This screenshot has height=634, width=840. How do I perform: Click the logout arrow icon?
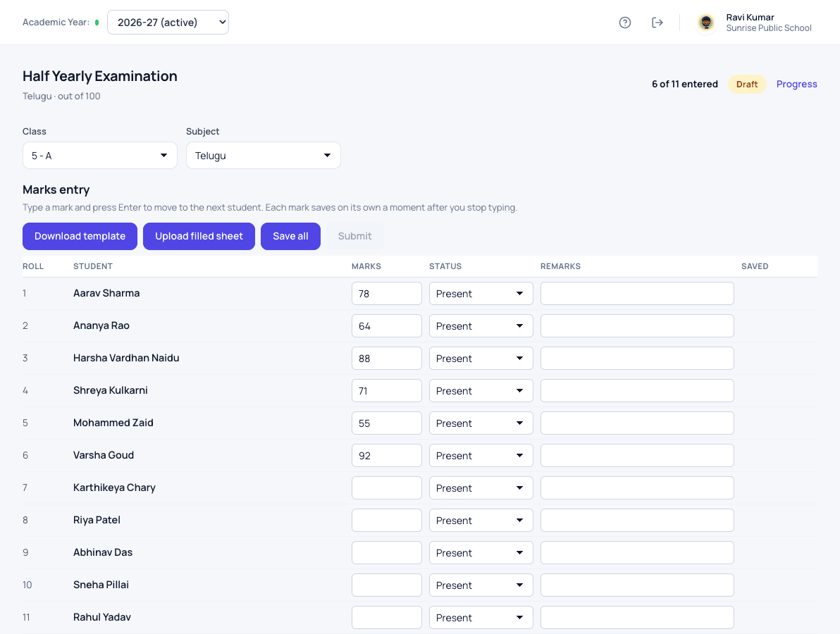pyautogui.click(x=657, y=23)
